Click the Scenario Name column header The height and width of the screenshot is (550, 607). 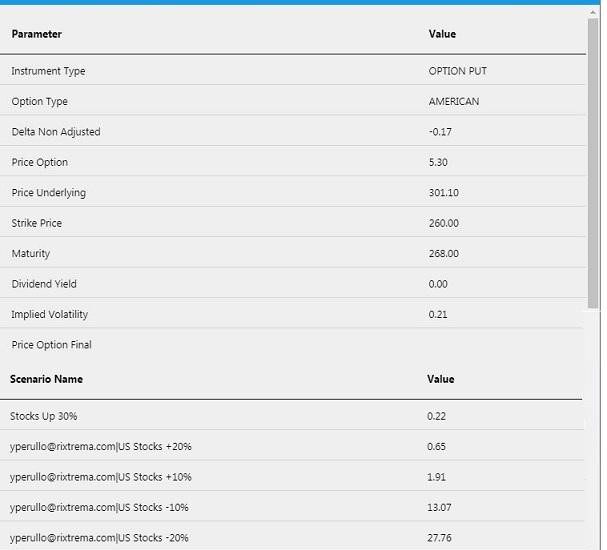click(x=46, y=379)
